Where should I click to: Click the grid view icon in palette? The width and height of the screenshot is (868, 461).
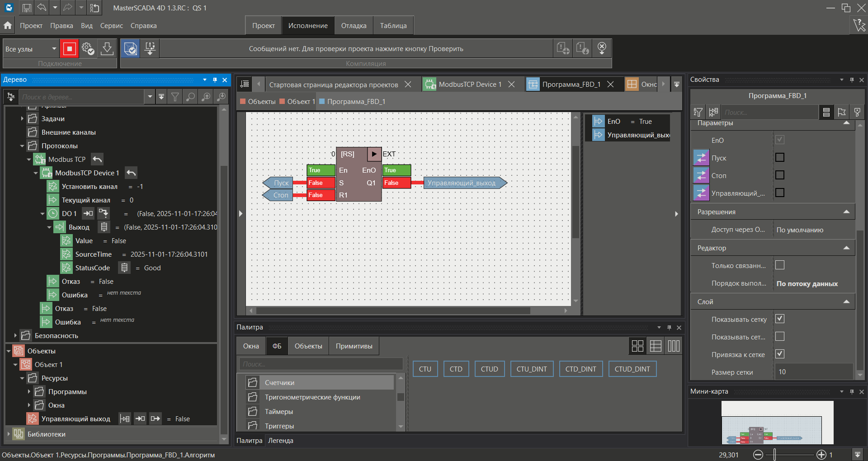coord(637,346)
